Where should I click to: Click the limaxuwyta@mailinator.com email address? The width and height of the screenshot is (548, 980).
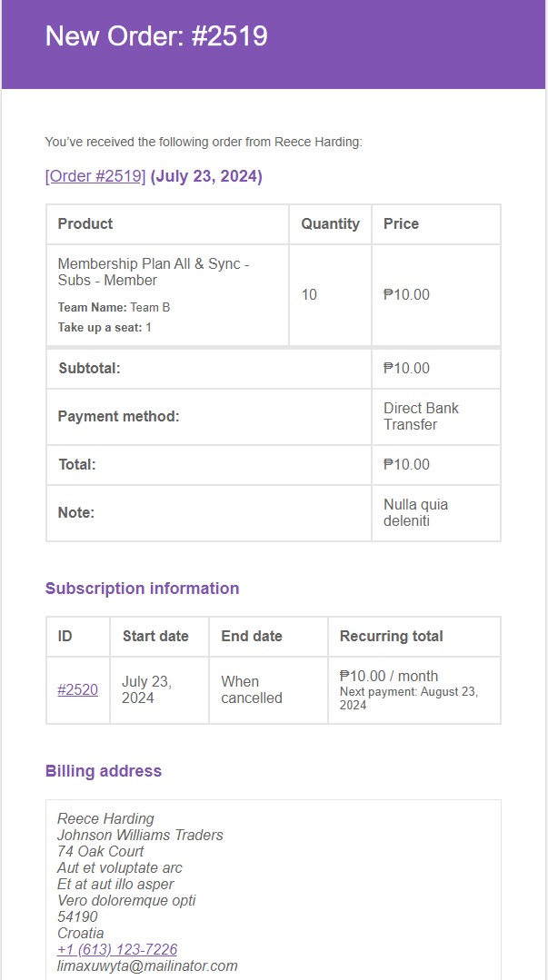click(x=147, y=965)
